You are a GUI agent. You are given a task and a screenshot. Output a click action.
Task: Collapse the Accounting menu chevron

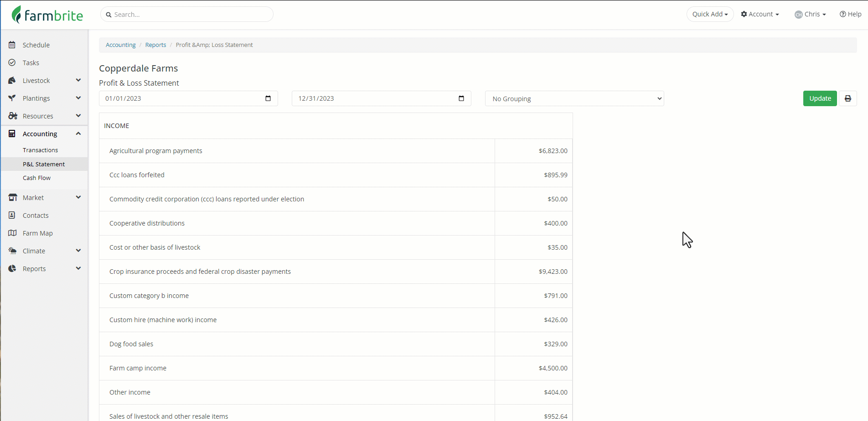(x=78, y=133)
